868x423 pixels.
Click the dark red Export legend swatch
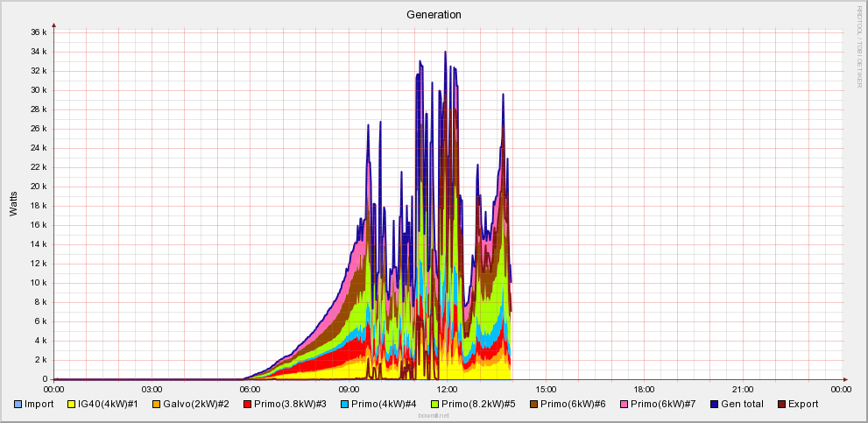[781, 405]
